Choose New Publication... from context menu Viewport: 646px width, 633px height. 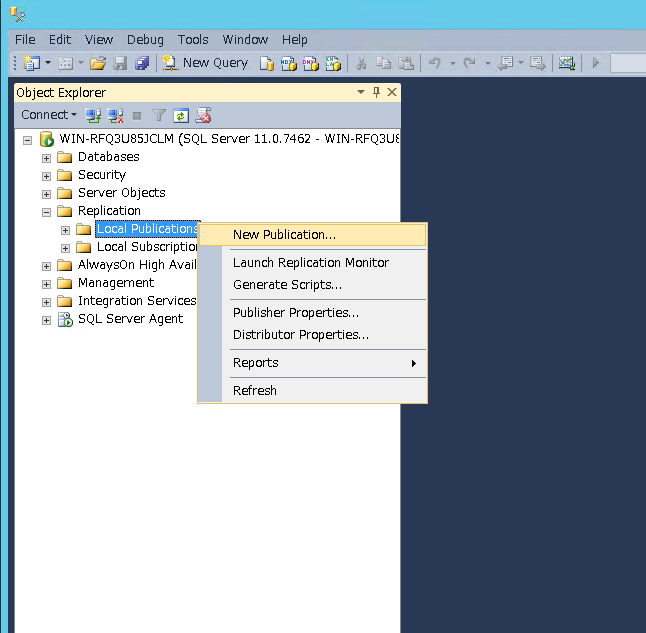313,235
